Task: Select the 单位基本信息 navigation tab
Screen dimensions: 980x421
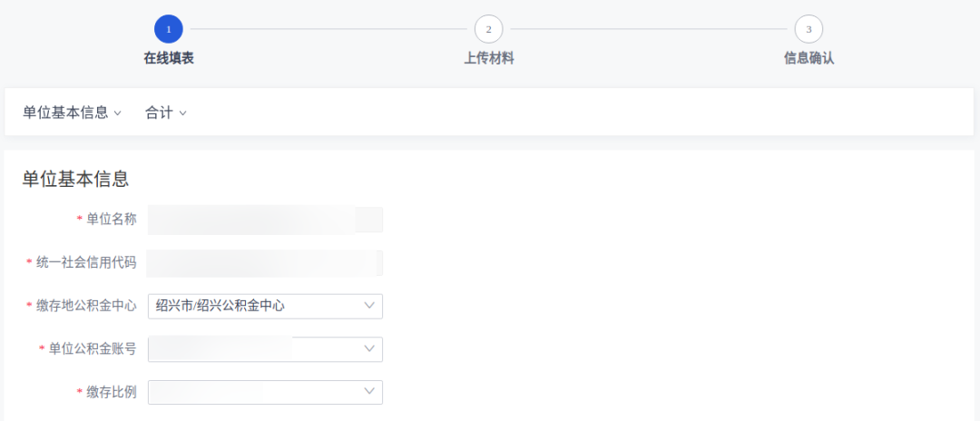Action: point(65,113)
